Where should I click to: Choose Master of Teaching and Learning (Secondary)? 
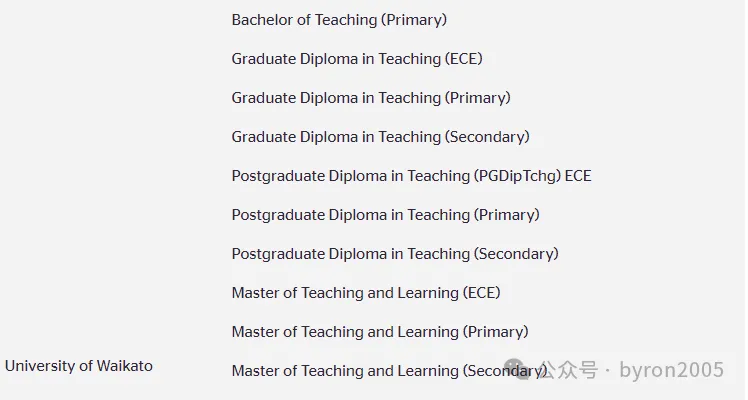click(x=389, y=371)
